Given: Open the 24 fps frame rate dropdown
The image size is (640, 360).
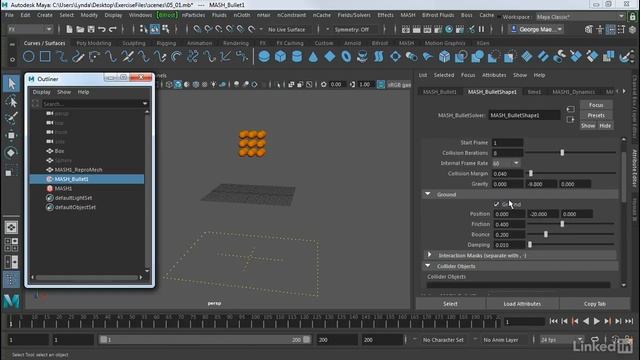Looking at the screenshot, I should [x=562, y=340].
